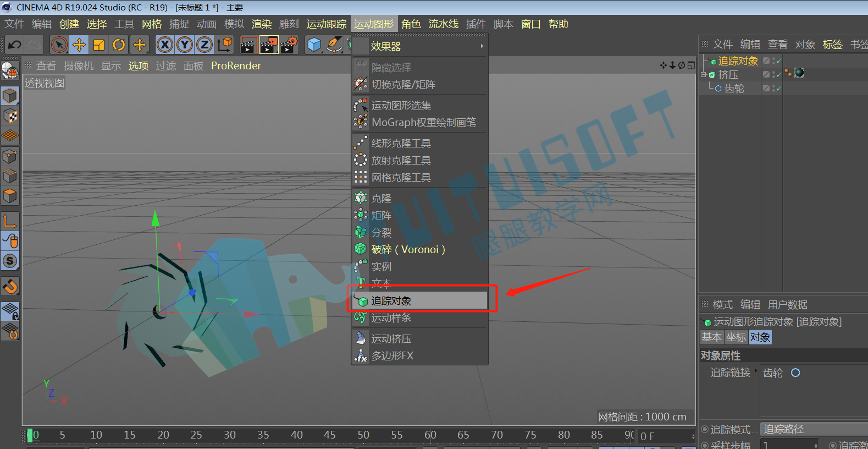Click the Make Editable globe icon

(10, 70)
